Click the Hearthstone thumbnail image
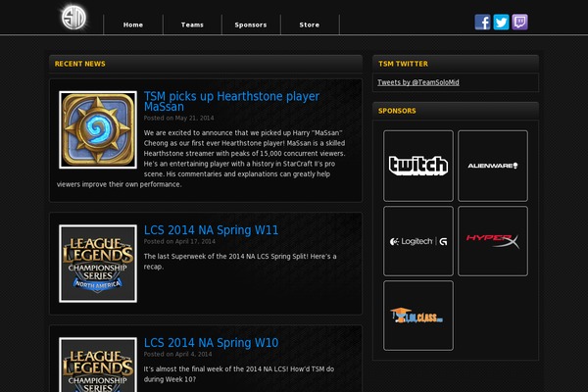The height and width of the screenshot is (392, 588). (98, 129)
